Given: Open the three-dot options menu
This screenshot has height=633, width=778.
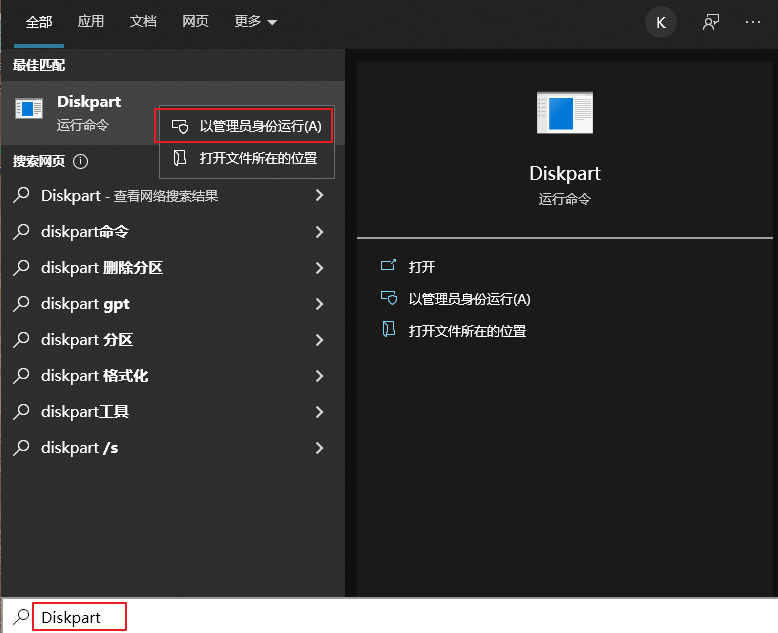Looking at the screenshot, I should coord(753,22).
